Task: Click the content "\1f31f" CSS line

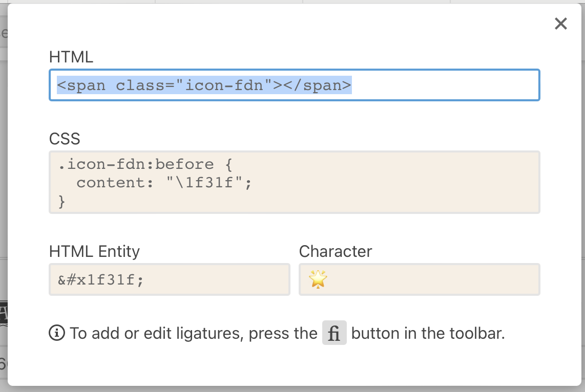Action: pyautogui.click(x=164, y=183)
